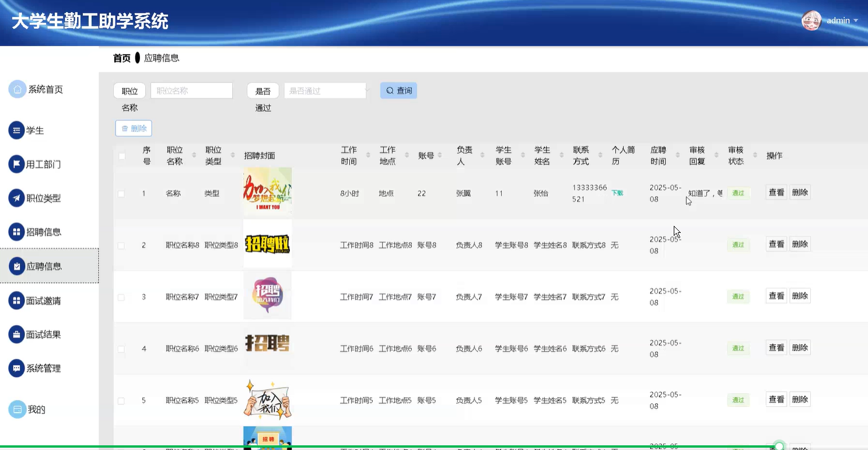Click the 系统管理 chat icon
This screenshot has width=868, height=450.
pyautogui.click(x=16, y=368)
